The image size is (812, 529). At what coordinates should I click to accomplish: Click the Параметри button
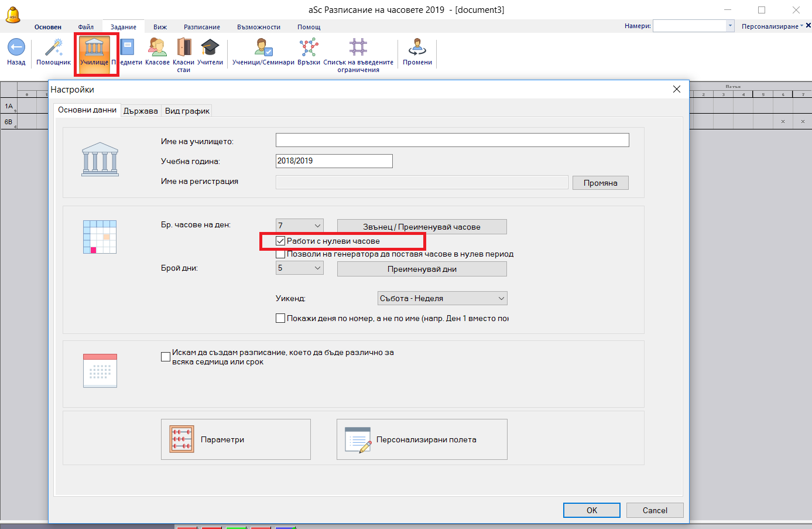pyautogui.click(x=235, y=439)
